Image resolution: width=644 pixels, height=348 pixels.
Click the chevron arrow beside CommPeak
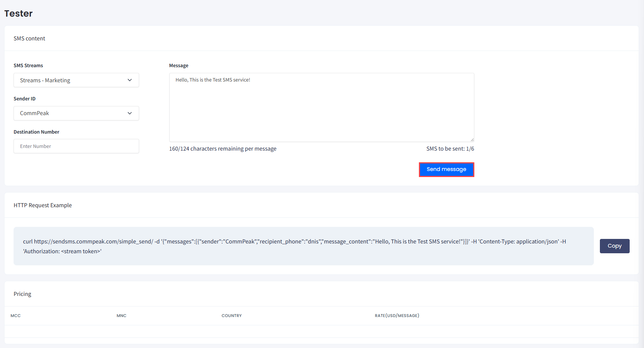130,113
